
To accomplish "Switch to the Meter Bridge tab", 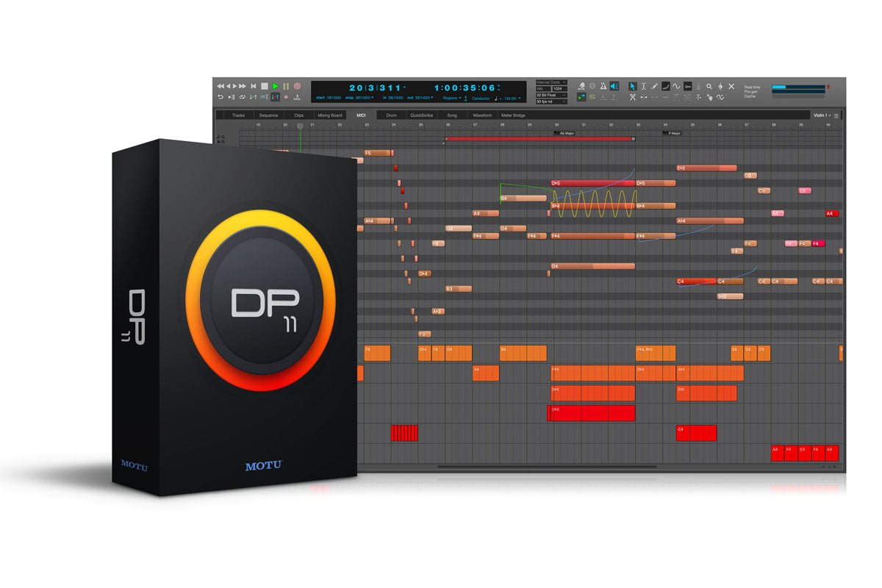I will (x=513, y=115).
